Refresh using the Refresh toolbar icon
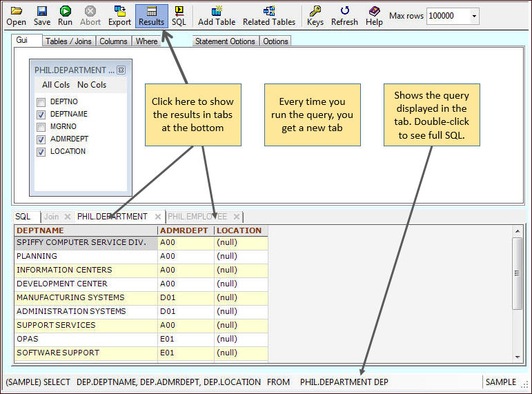Image resolution: width=532 pixels, height=394 pixels. 344,17
